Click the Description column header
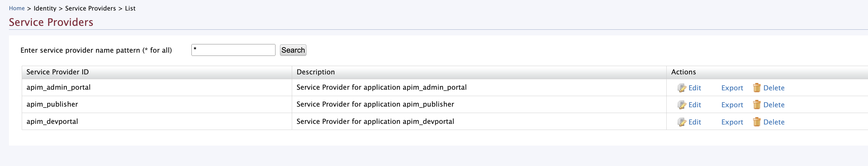 [x=315, y=72]
